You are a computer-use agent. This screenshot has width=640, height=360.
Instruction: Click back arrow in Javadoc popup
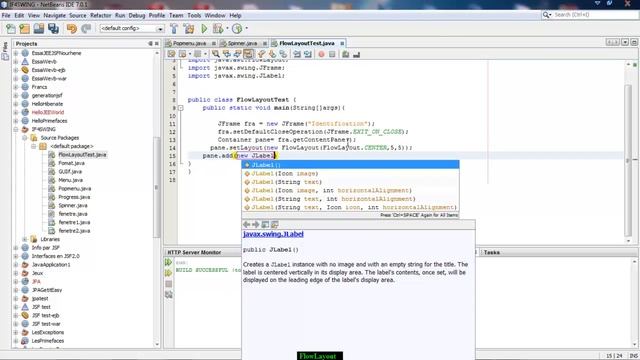click(x=247, y=224)
